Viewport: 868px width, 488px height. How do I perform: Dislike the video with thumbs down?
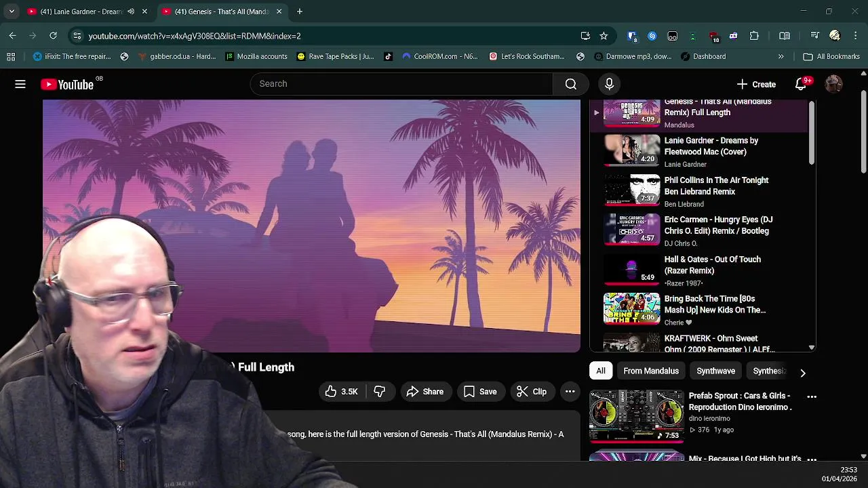[x=380, y=392]
